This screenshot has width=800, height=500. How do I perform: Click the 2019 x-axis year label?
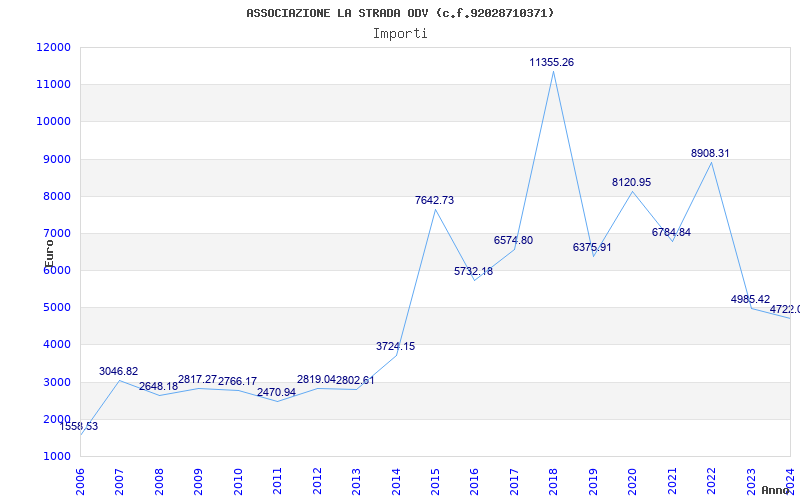click(x=593, y=481)
